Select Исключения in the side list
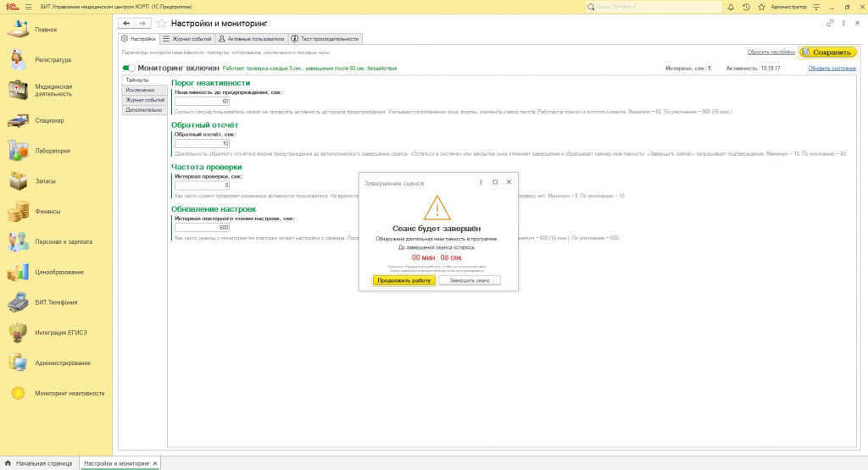The height and width of the screenshot is (470, 868). pos(140,90)
